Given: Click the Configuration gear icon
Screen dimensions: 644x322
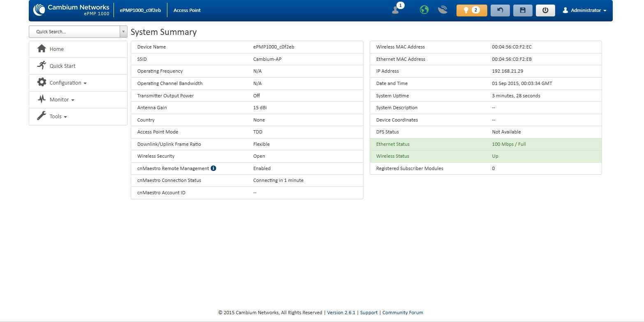Looking at the screenshot, I should pyautogui.click(x=42, y=82).
